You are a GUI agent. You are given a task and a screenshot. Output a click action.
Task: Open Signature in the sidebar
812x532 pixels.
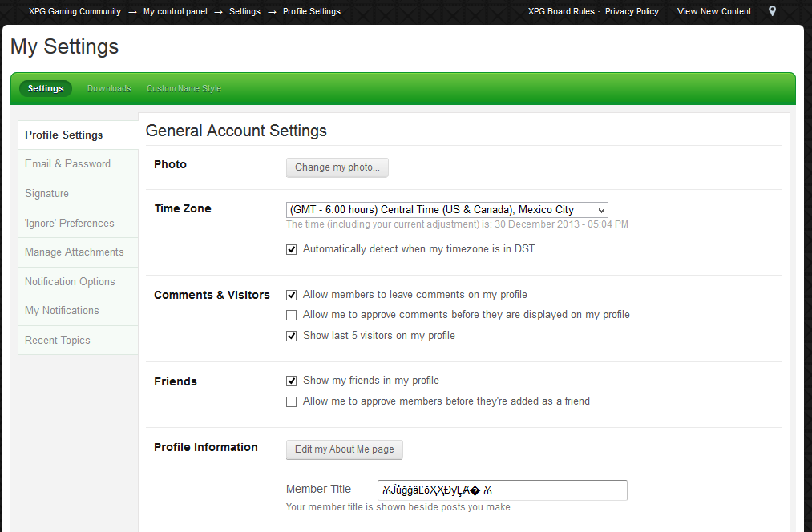coord(46,194)
